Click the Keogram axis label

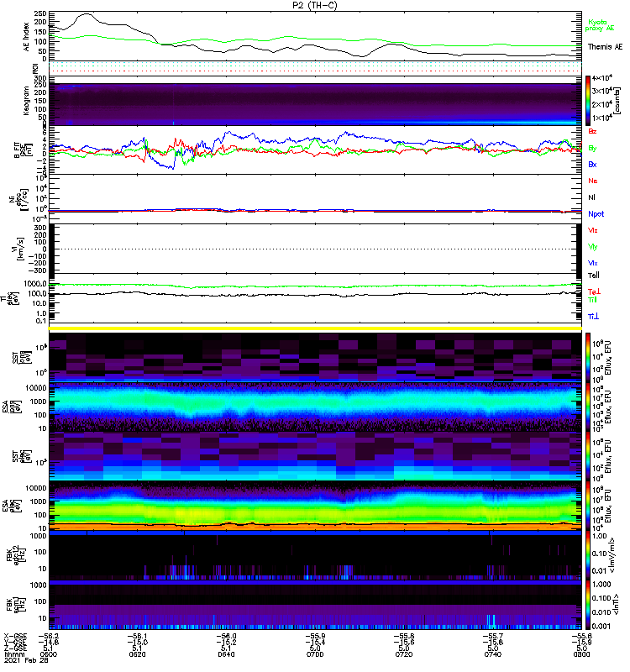point(27,101)
